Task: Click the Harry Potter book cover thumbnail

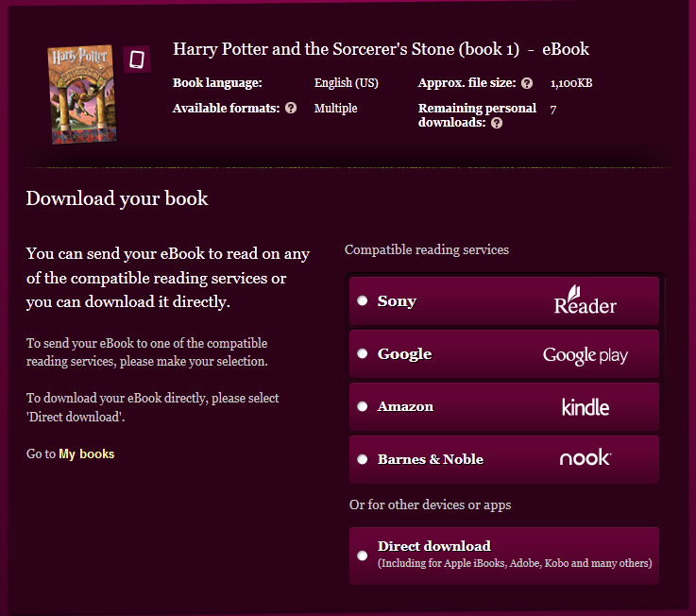Action: (x=82, y=94)
